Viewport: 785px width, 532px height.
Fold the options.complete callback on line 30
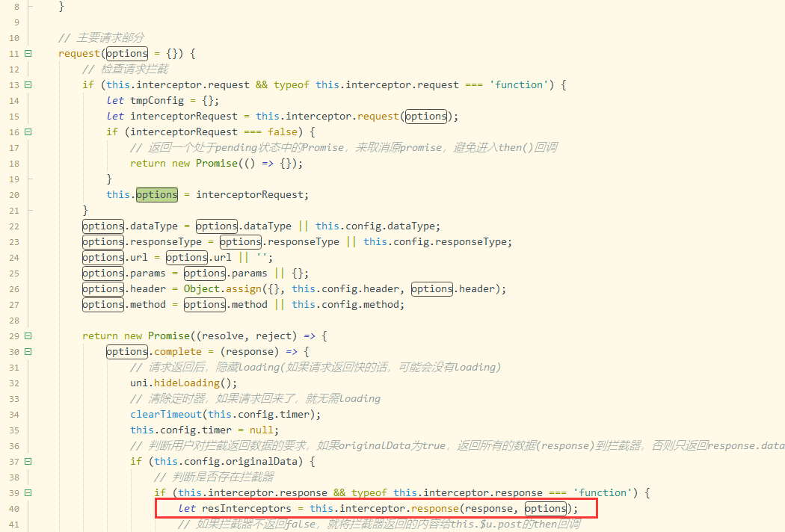coord(28,352)
